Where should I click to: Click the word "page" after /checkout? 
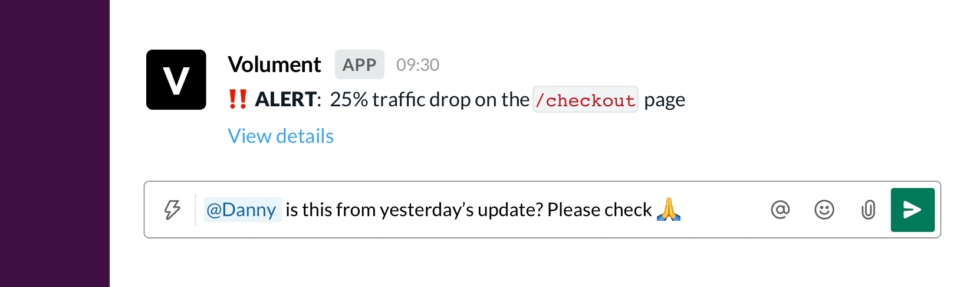coord(665,100)
